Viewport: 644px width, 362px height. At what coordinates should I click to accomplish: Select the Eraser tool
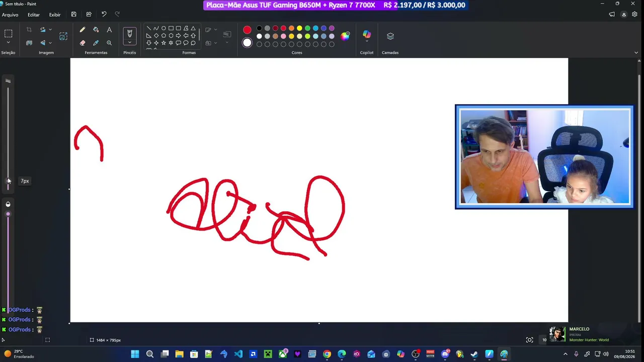click(x=83, y=43)
